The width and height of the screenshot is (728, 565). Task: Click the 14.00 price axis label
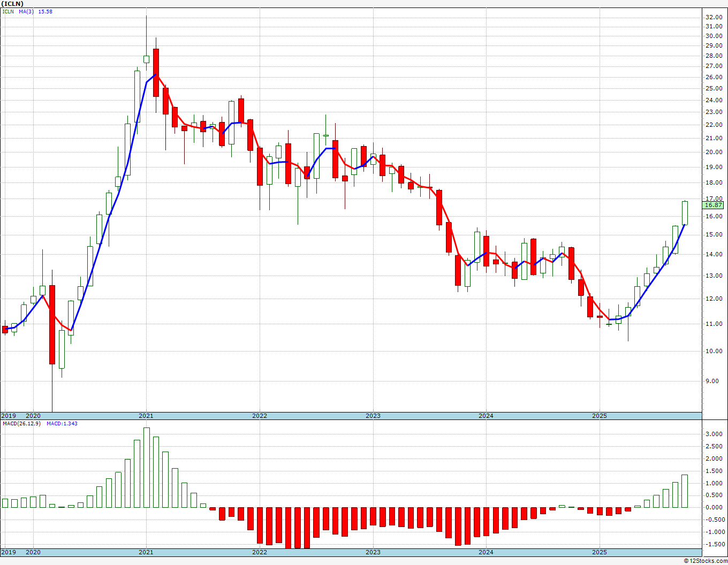[714, 254]
